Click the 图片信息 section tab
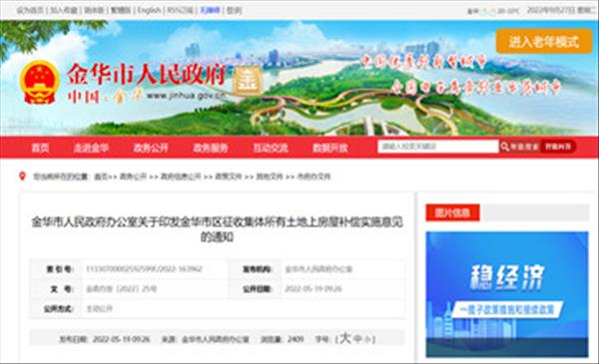The image size is (599, 364). point(452,212)
